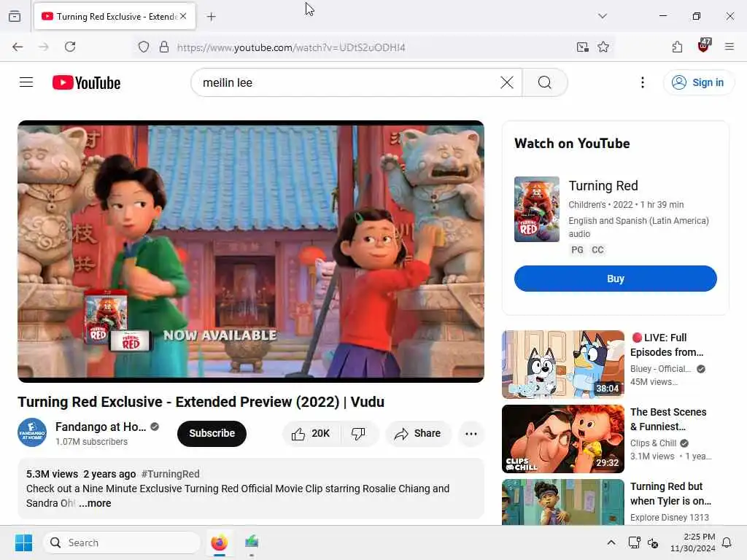View site security padlock info
Viewport: 747px width, 560px height.
pos(164,47)
